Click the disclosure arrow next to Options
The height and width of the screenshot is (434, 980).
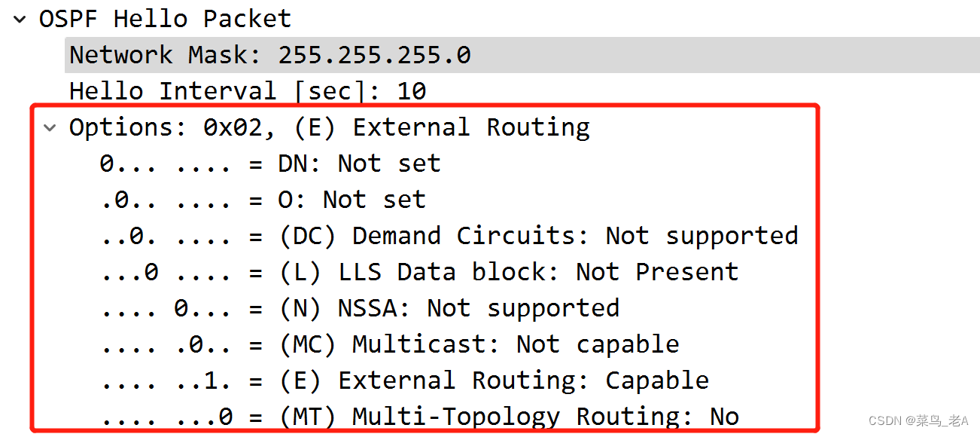pos(50,127)
